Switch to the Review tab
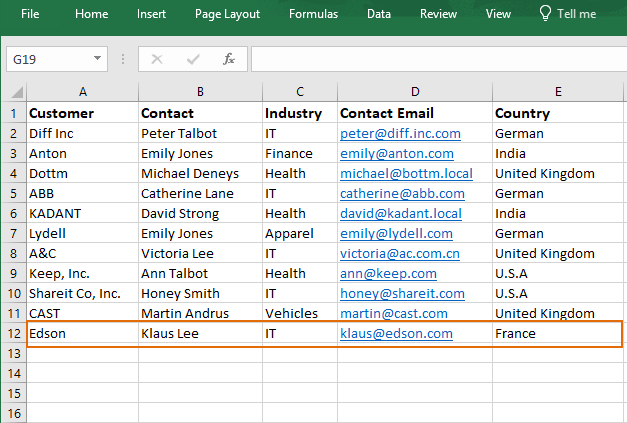The height and width of the screenshot is (423, 627). click(x=438, y=14)
